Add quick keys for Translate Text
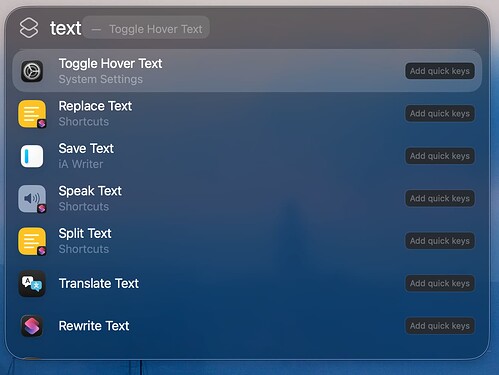The height and width of the screenshot is (375, 499). pos(440,283)
